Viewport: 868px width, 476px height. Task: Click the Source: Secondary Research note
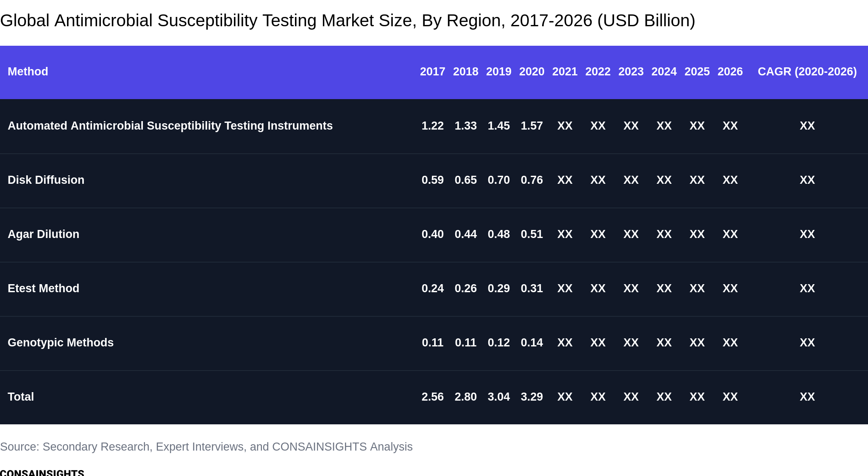pos(206,447)
